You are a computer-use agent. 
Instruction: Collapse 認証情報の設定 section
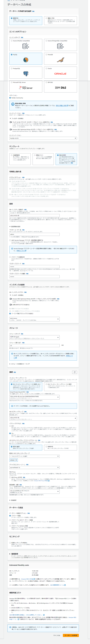(x=15, y=226)
